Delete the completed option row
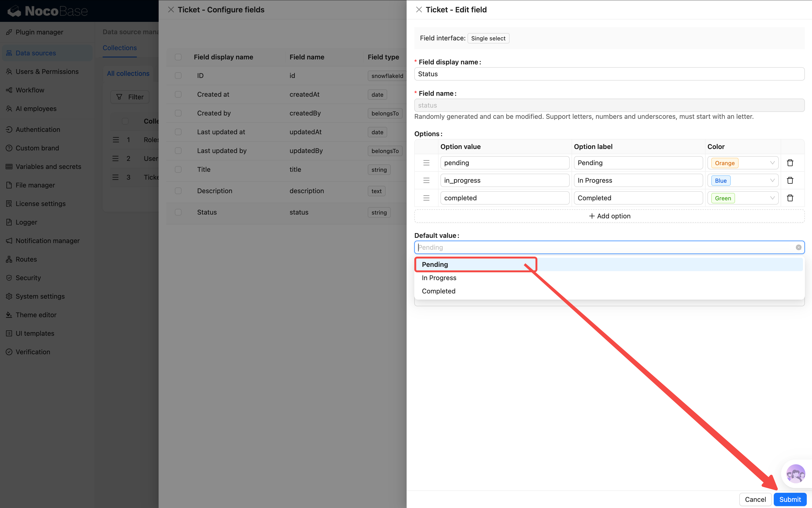Viewport: 812px width, 508px height. [x=790, y=198]
